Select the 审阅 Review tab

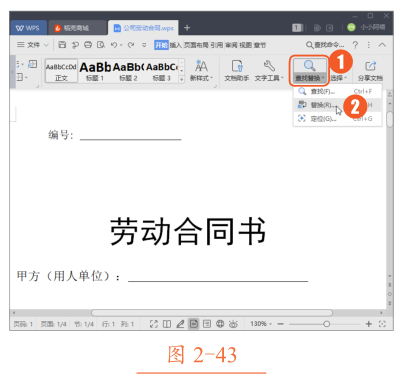[231, 45]
